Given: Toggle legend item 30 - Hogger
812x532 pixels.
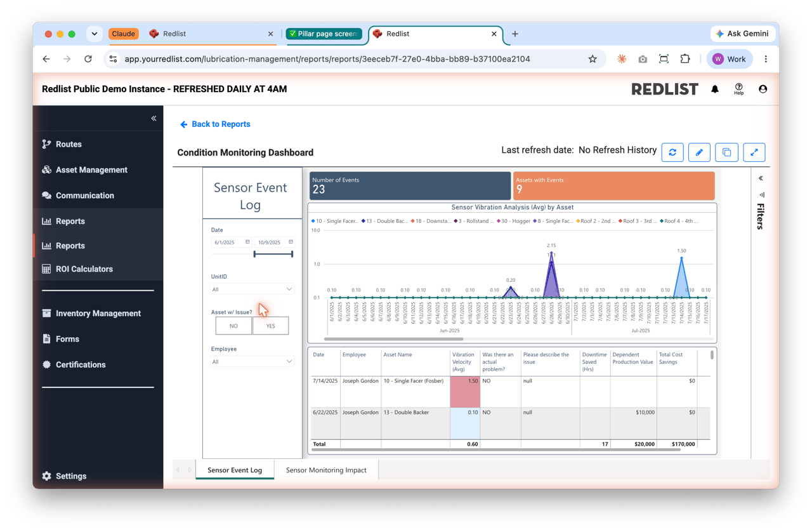Looking at the screenshot, I should pyautogui.click(x=513, y=221).
